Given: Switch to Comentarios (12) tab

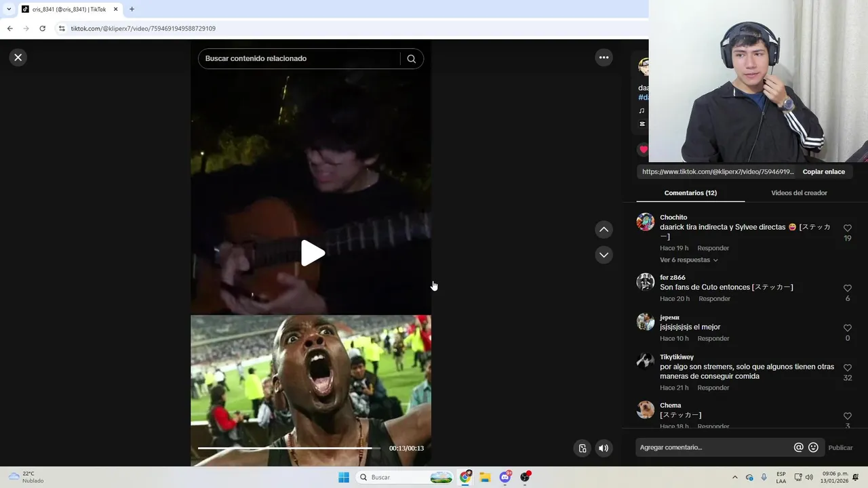Looking at the screenshot, I should point(690,193).
